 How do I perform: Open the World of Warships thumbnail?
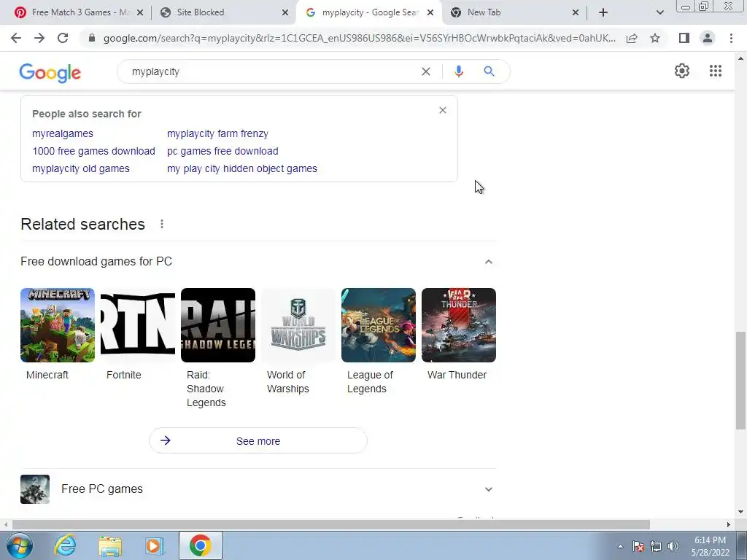pos(298,325)
